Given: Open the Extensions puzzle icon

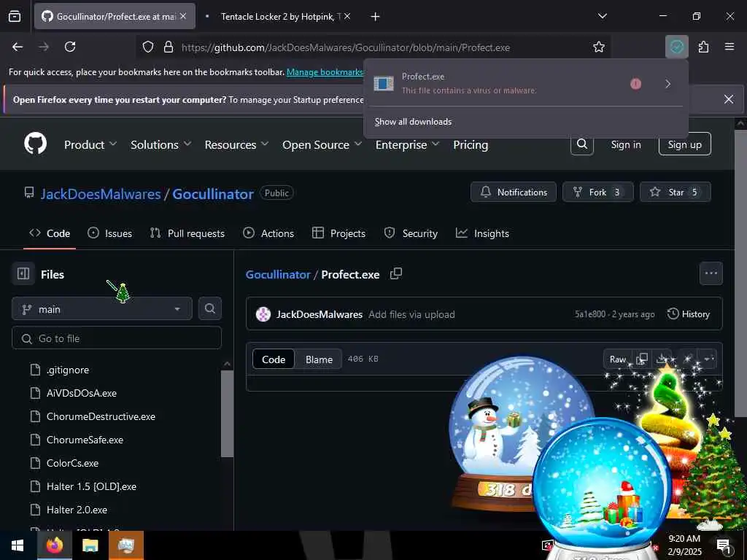Looking at the screenshot, I should pyautogui.click(x=704, y=47).
